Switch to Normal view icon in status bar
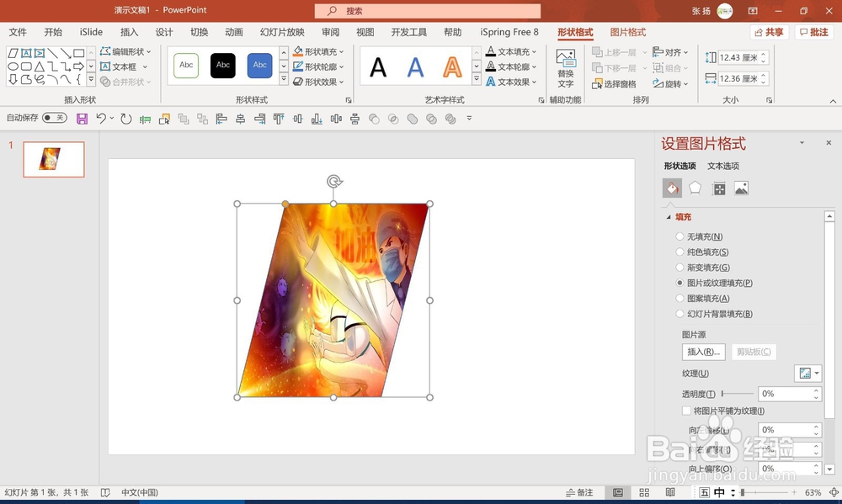This screenshot has width=842, height=504. click(x=618, y=492)
